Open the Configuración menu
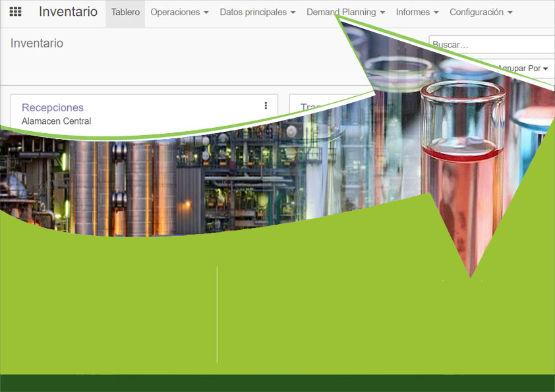 (481, 12)
